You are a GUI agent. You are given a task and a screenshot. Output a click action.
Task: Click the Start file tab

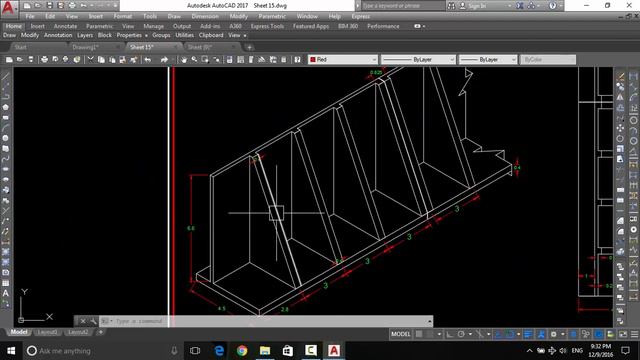tap(20, 47)
